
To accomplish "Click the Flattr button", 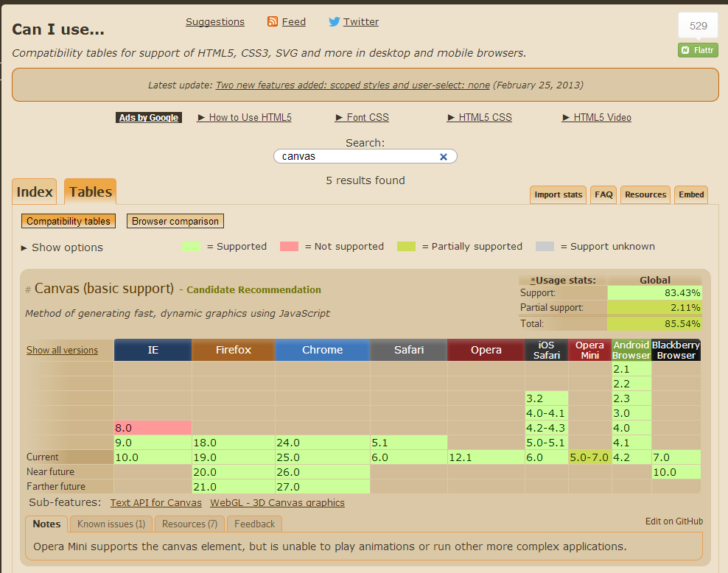I will [698, 50].
